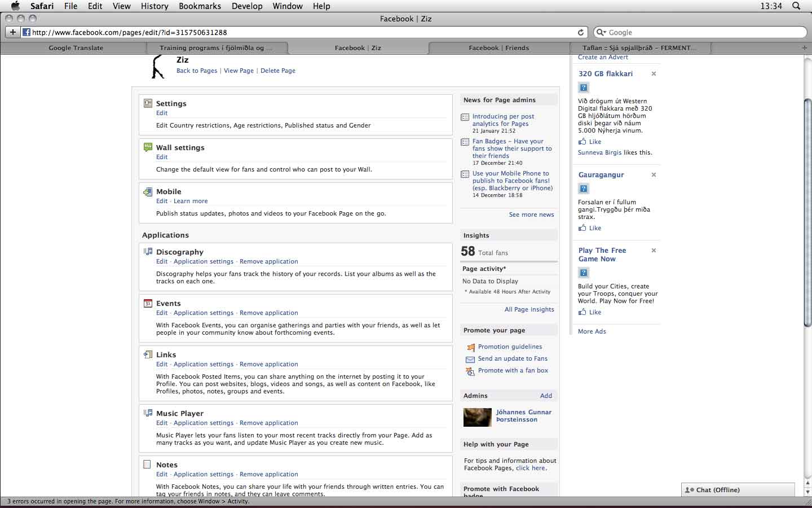The height and width of the screenshot is (508, 812).
Task: Open Application settings for Notes
Action: [x=204, y=474]
